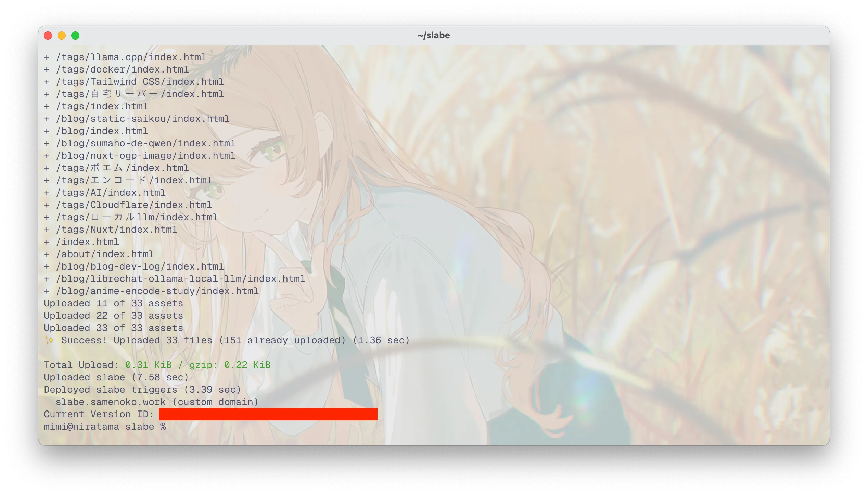Click the /blog/librechat-ollama-local-llm/index.html line
This screenshot has width=868, height=496.
point(175,279)
